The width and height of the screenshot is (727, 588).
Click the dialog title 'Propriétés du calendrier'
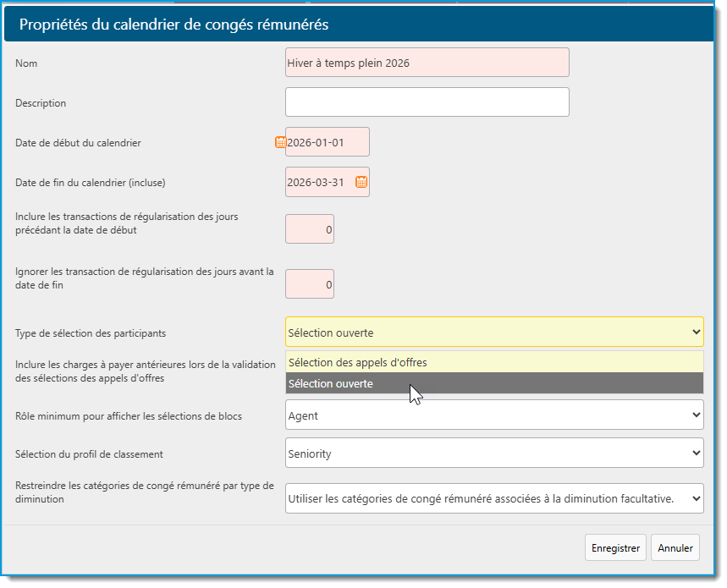173,24
